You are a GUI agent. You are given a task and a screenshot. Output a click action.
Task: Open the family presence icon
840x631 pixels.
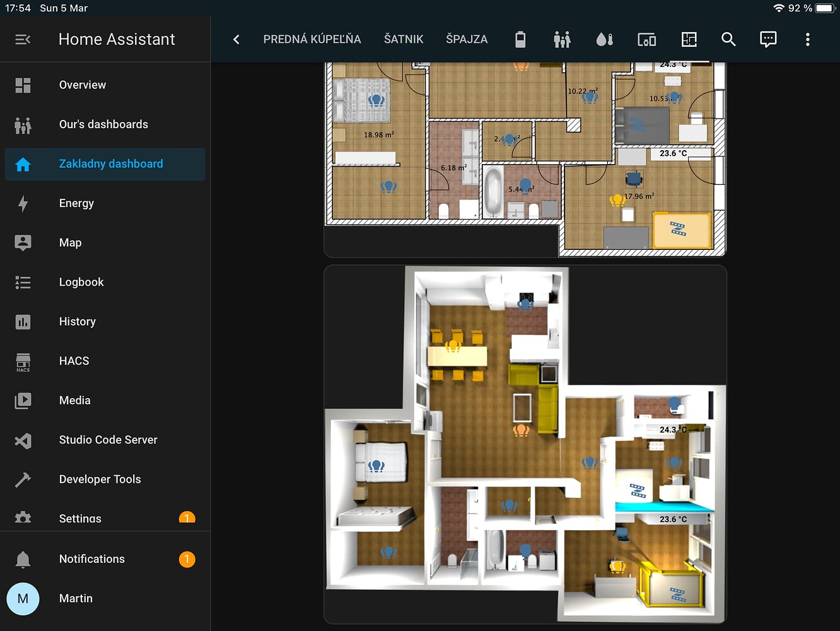pyautogui.click(x=562, y=39)
